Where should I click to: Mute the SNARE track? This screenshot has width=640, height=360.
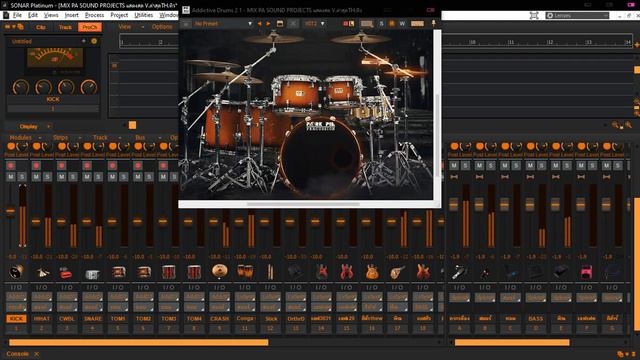87,177
